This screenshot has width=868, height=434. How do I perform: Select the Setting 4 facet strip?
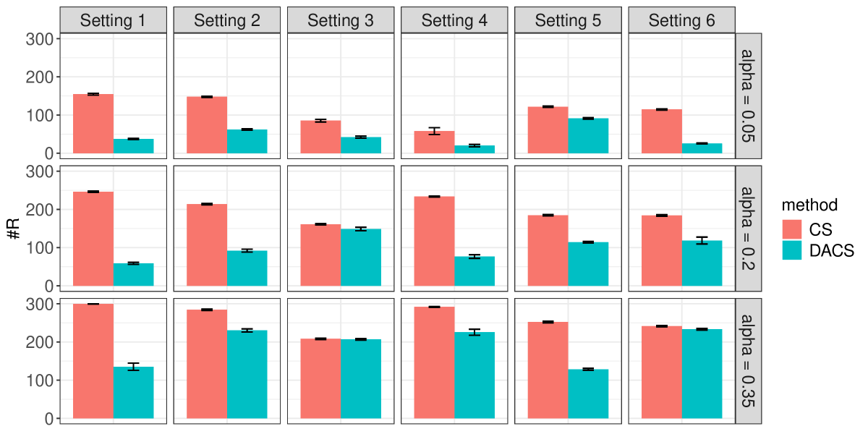(454, 20)
